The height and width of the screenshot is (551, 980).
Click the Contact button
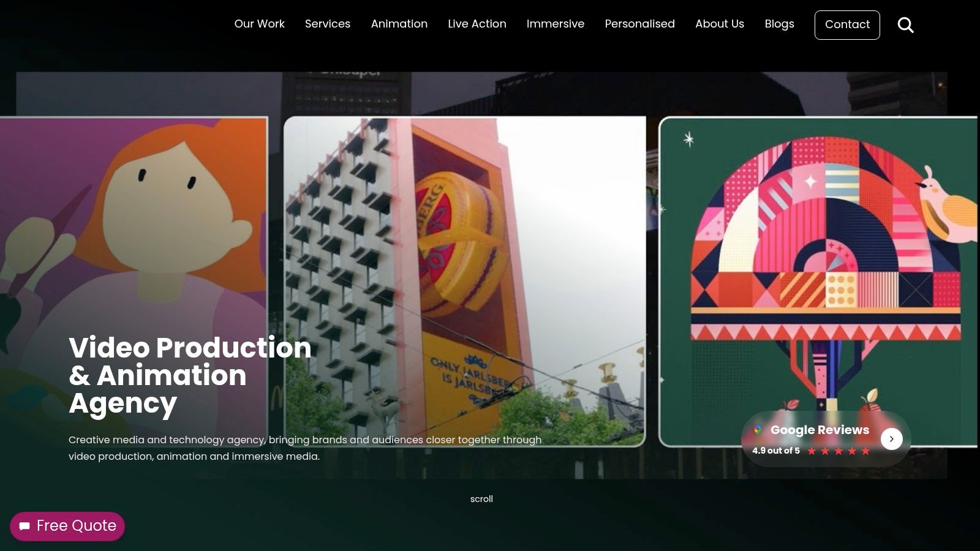tap(847, 25)
